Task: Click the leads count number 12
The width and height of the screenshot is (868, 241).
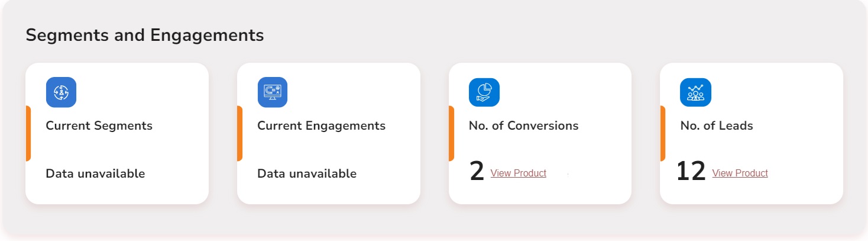Action: tap(691, 171)
